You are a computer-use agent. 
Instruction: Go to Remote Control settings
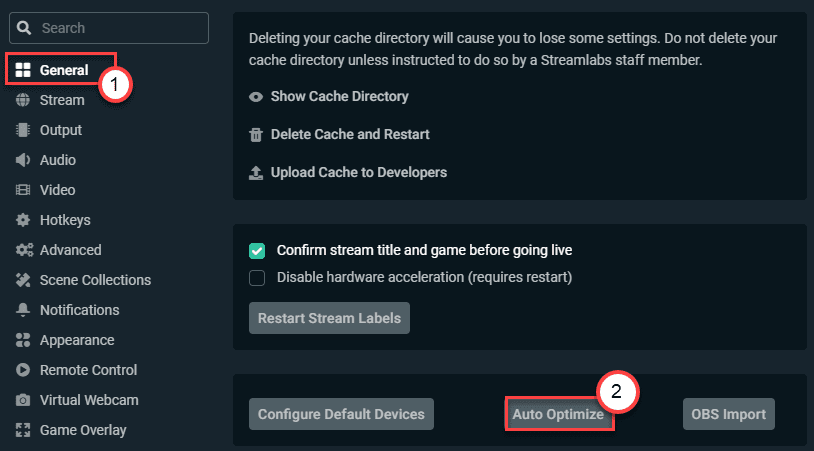pos(88,370)
